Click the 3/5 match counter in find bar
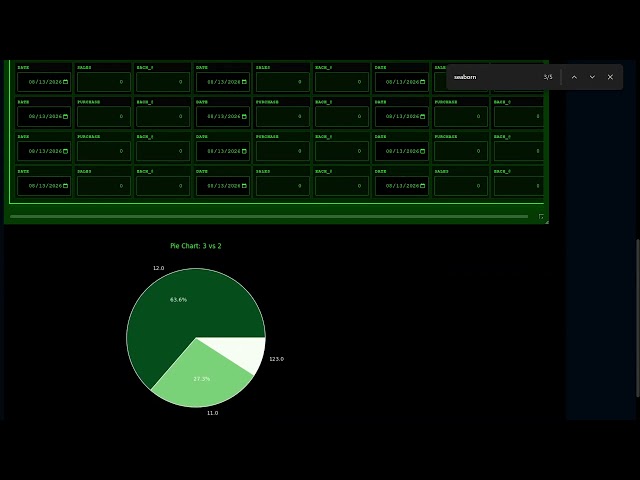 tap(548, 77)
